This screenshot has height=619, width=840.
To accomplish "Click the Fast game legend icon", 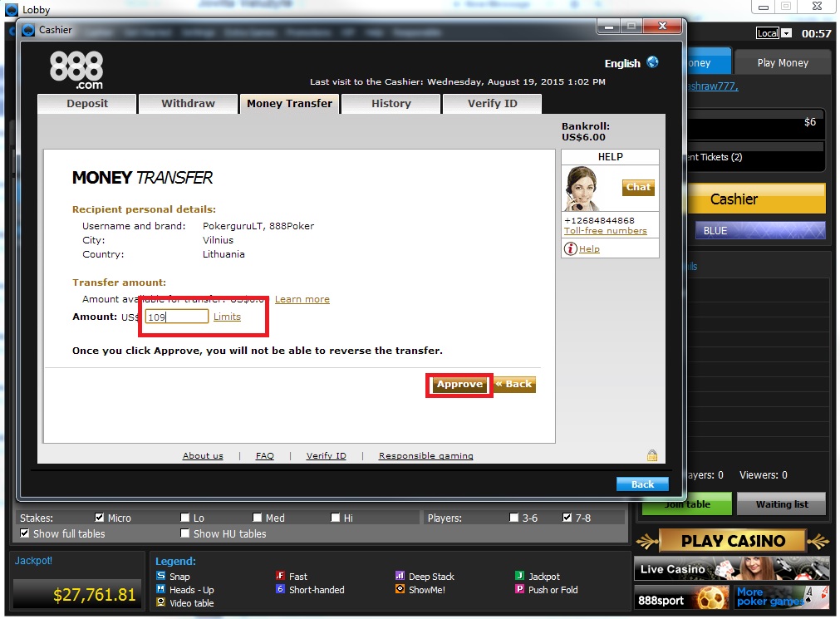I will (x=280, y=576).
